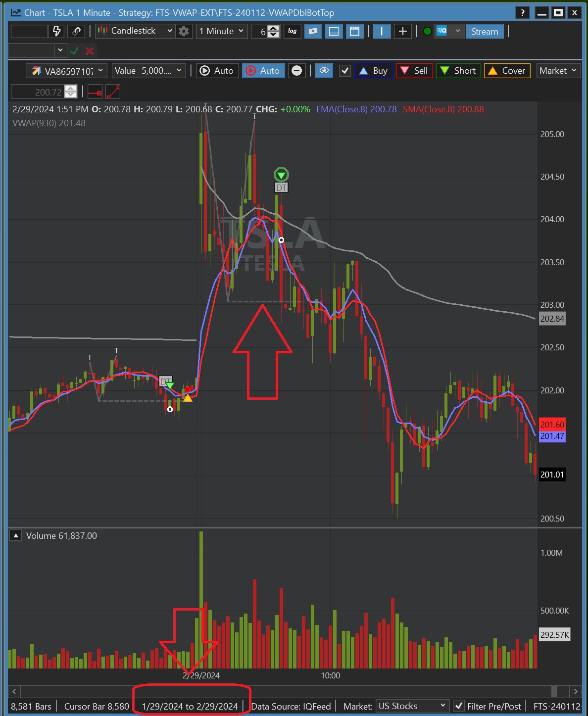Click the diagonal trend line order icon
Image resolution: width=588 pixels, height=716 pixels.
tap(113, 92)
